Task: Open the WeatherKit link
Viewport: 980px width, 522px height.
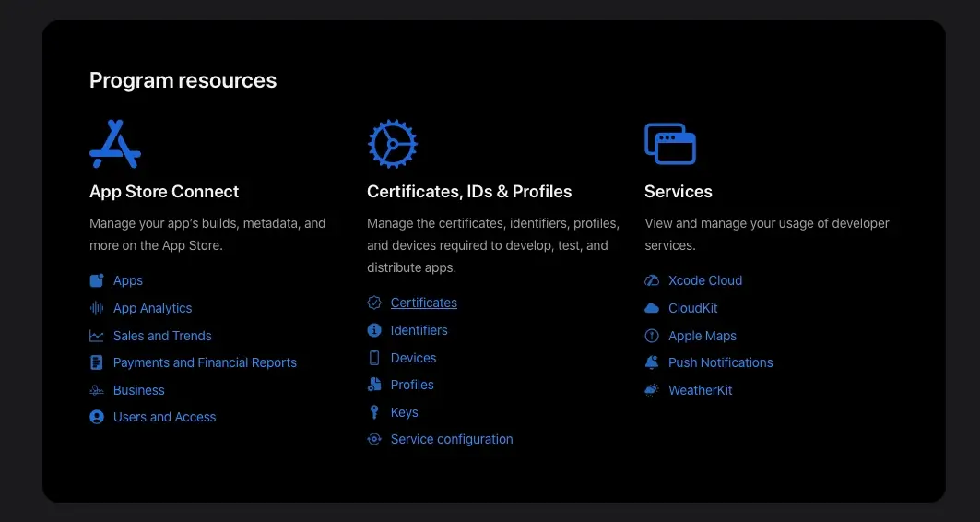Action: pyautogui.click(x=700, y=390)
